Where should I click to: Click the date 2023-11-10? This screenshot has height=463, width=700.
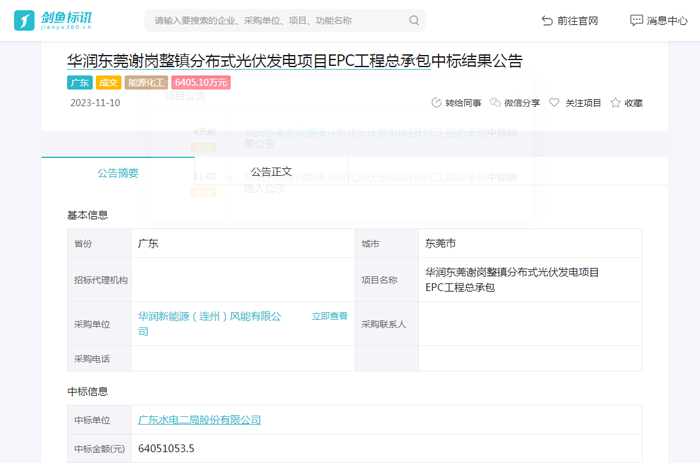(x=95, y=103)
